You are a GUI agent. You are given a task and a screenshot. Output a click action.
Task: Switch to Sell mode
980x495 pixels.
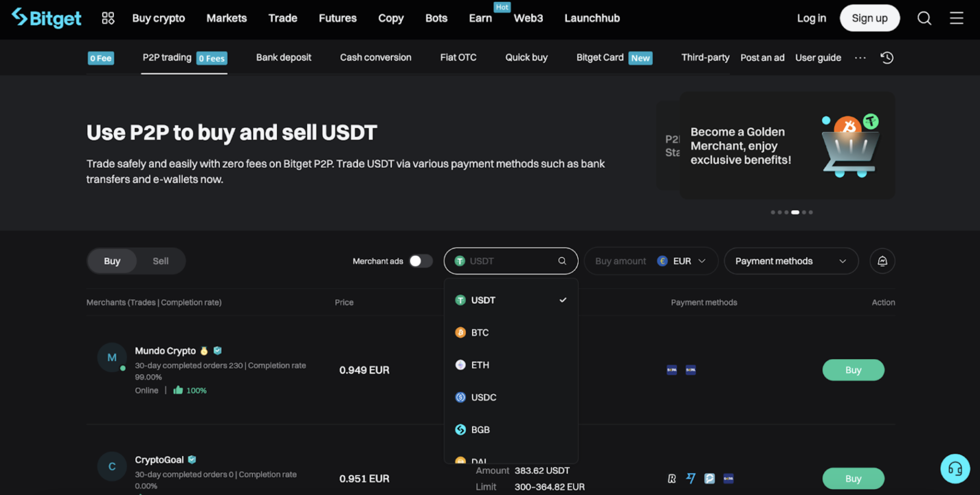[160, 261]
